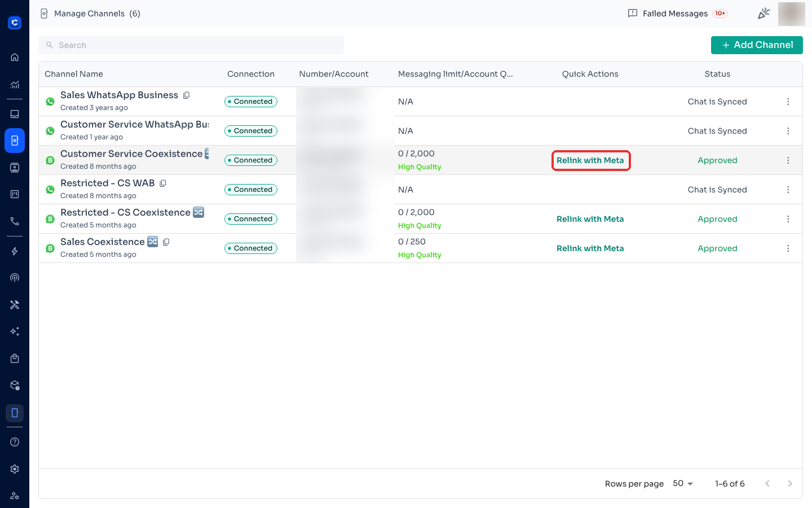Click the Add Channel button

pyautogui.click(x=757, y=45)
